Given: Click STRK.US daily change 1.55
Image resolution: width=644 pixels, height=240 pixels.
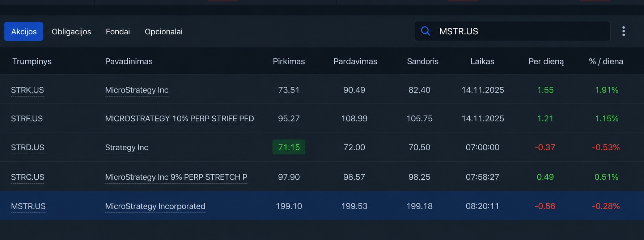Looking at the screenshot, I should click(545, 90).
